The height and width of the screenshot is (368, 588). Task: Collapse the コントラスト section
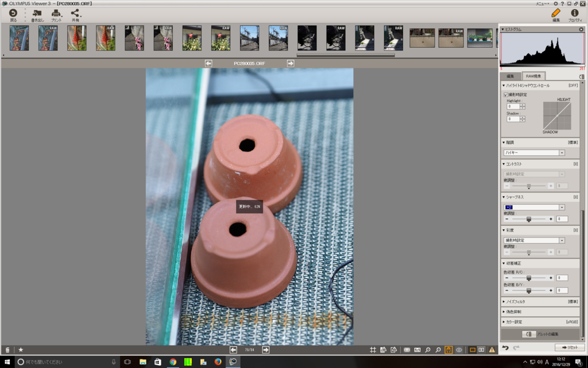pos(504,164)
